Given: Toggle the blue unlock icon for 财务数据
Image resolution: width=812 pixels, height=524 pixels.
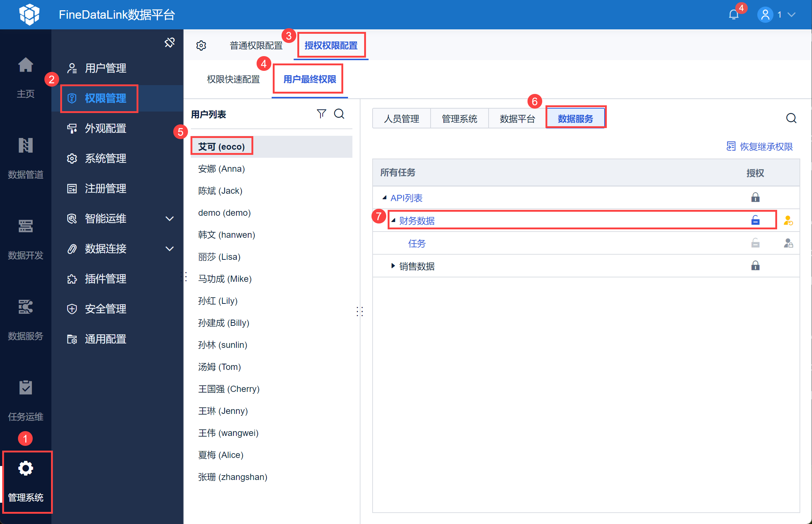Looking at the screenshot, I should [755, 221].
